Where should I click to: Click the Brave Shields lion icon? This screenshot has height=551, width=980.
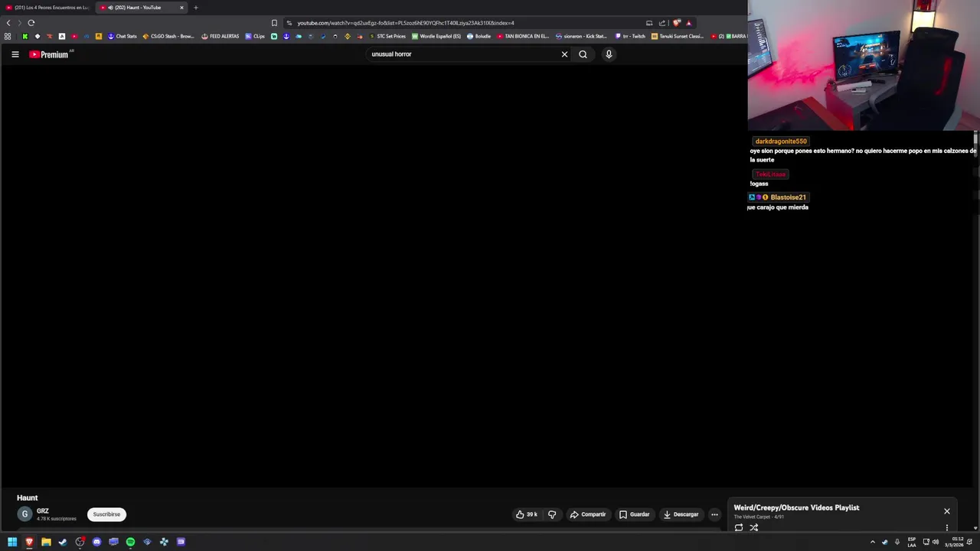tap(676, 23)
